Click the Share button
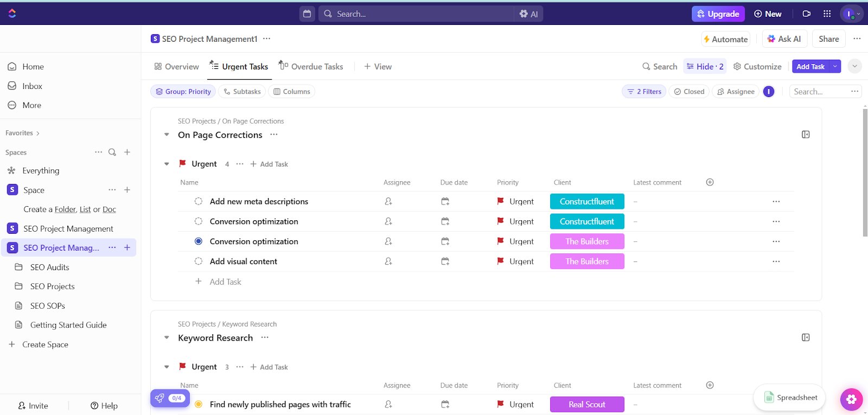 828,39
